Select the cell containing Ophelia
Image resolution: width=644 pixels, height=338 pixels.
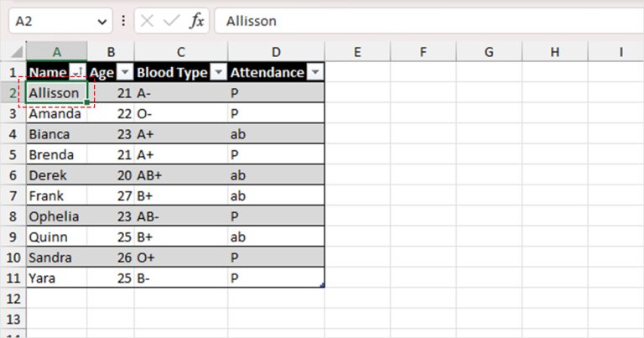pos(57,216)
